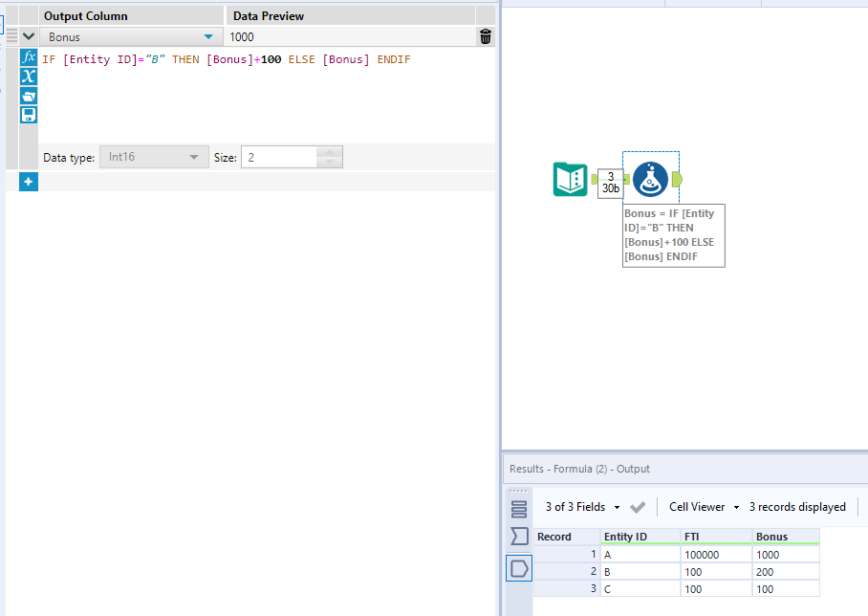The image size is (868, 616).
Task: Collapse the expression editor with the chevron
Action: [x=28, y=36]
